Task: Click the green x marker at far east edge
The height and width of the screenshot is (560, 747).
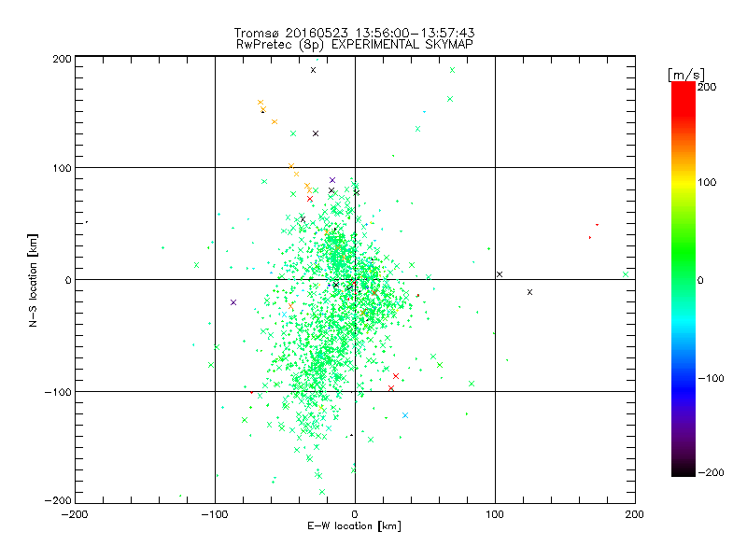Action: [x=626, y=274]
